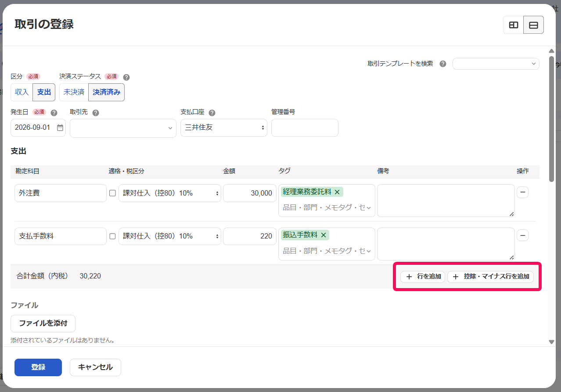Click the 備考 textarea on 外注費 row
The height and width of the screenshot is (392, 561).
446,200
